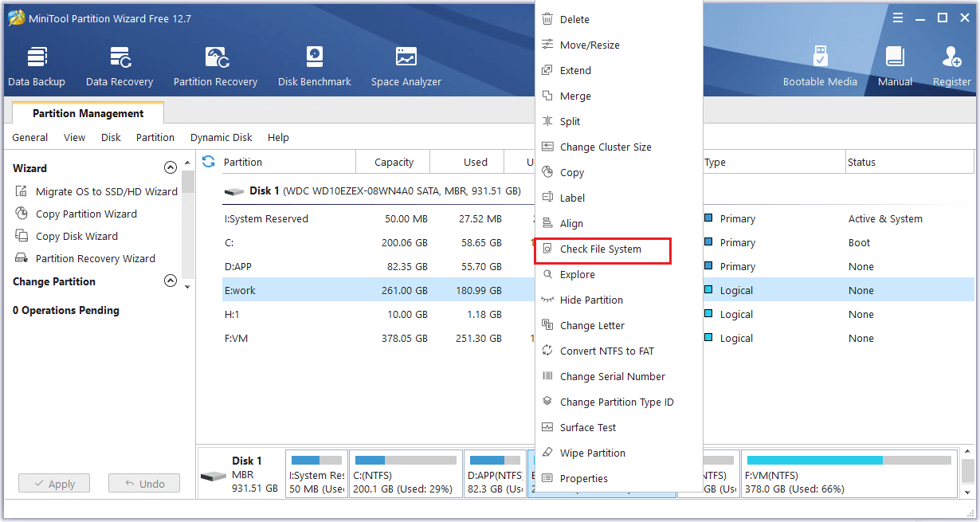
Task: Select Label from the context menu
Action: click(618, 198)
